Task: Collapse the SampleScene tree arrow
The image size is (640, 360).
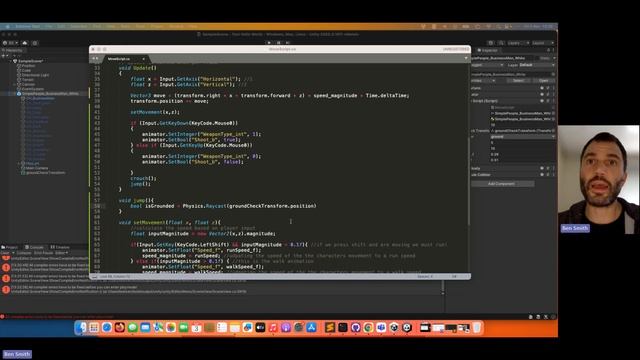Action: pyautogui.click(x=11, y=61)
